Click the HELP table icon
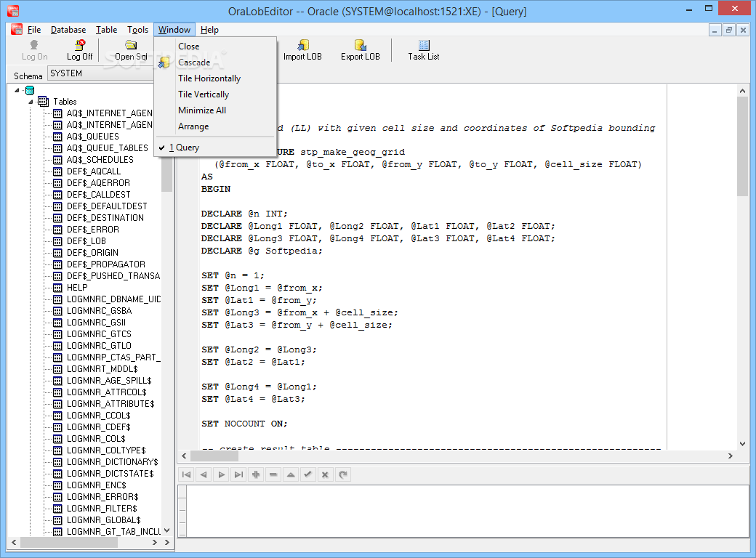This screenshot has width=756, height=558. click(57, 288)
